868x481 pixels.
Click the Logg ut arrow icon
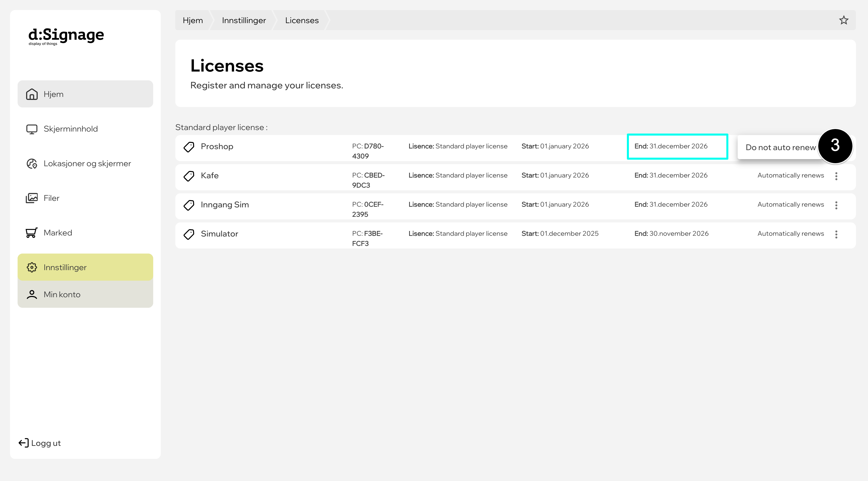tap(24, 443)
